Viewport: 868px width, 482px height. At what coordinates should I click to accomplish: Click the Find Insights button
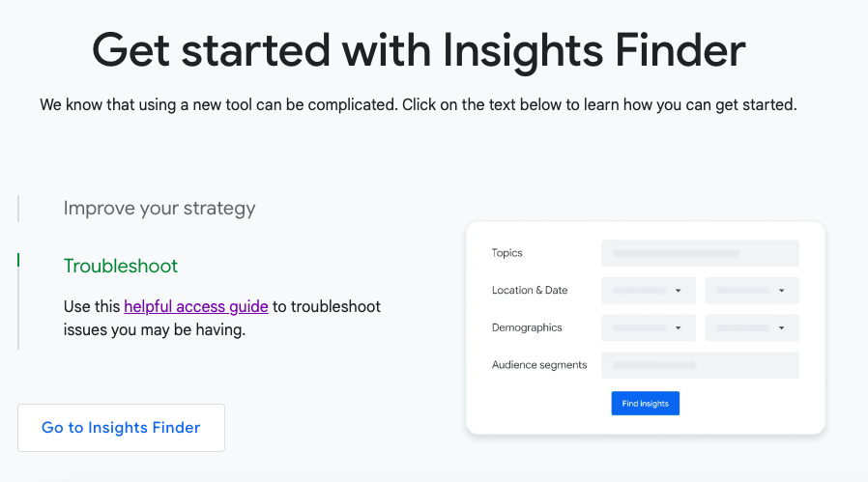pyautogui.click(x=646, y=404)
